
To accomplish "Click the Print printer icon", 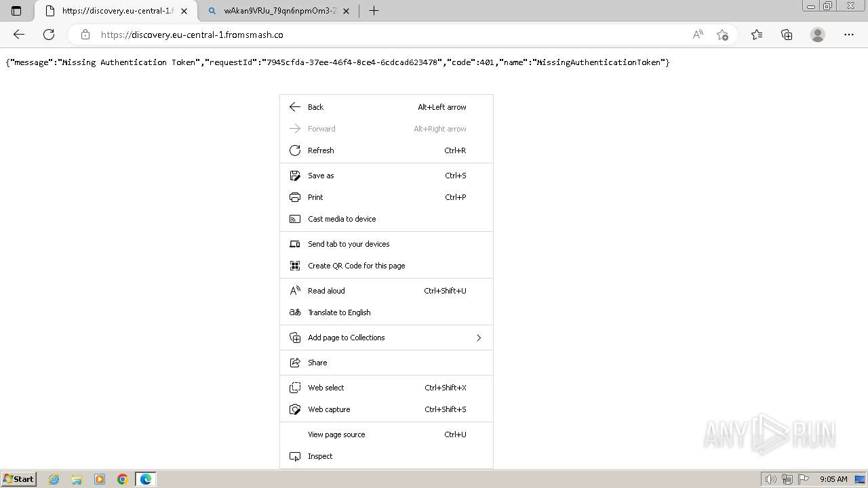I will [x=295, y=197].
